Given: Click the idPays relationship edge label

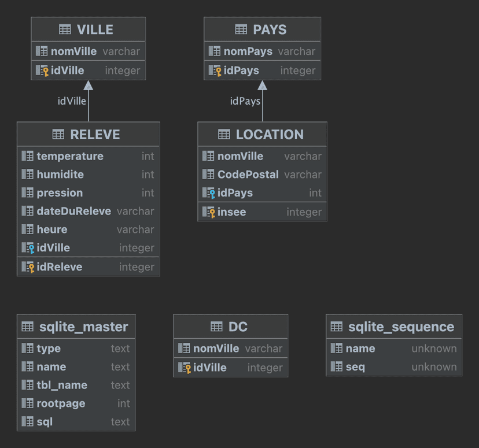Looking at the screenshot, I should (x=245, y=101).
